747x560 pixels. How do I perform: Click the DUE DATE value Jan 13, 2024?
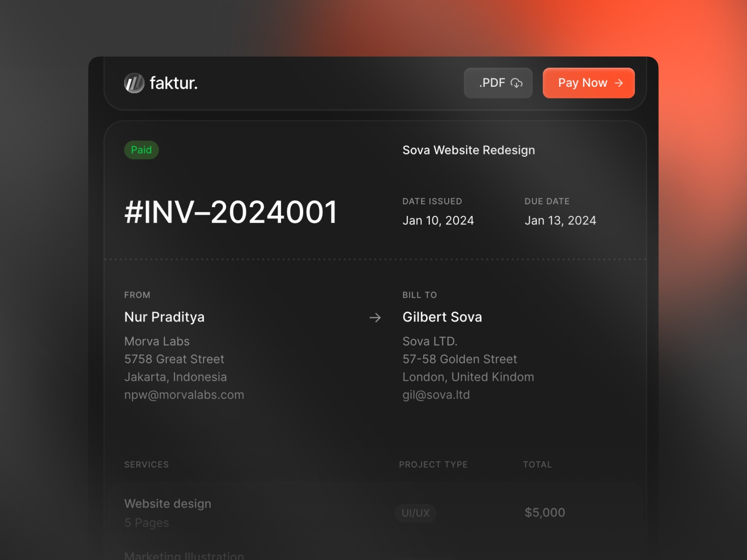(x=560, y=220)
